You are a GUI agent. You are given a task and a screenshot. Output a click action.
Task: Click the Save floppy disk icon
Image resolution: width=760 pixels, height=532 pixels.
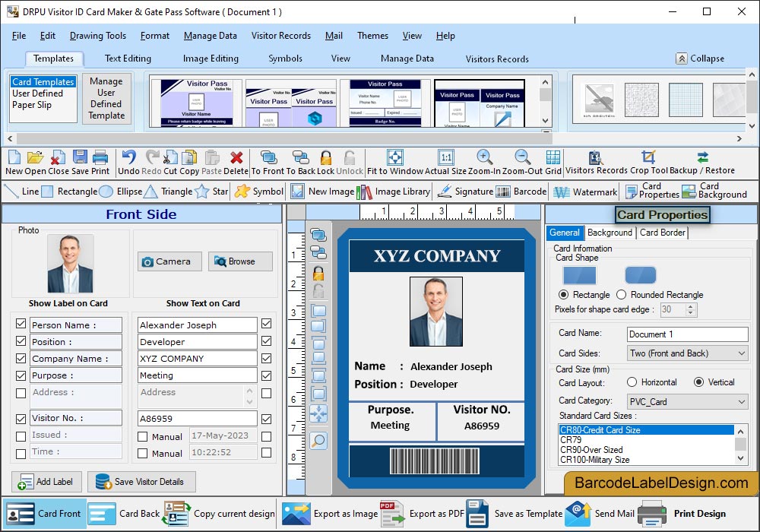80,157
